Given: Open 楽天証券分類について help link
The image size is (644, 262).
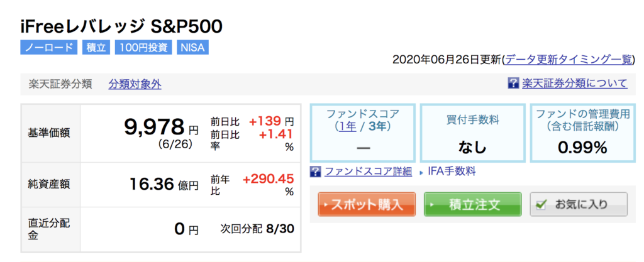Looking at the screenshot, I should 575,84.
